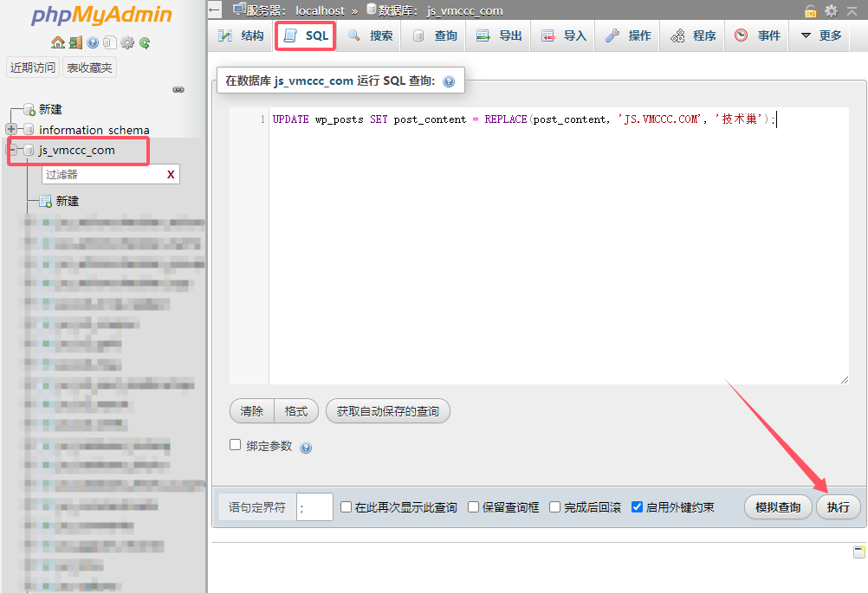Open navigation panel settings gear icon
Viewport: 868px width, 593px height.
click(127, 42)
